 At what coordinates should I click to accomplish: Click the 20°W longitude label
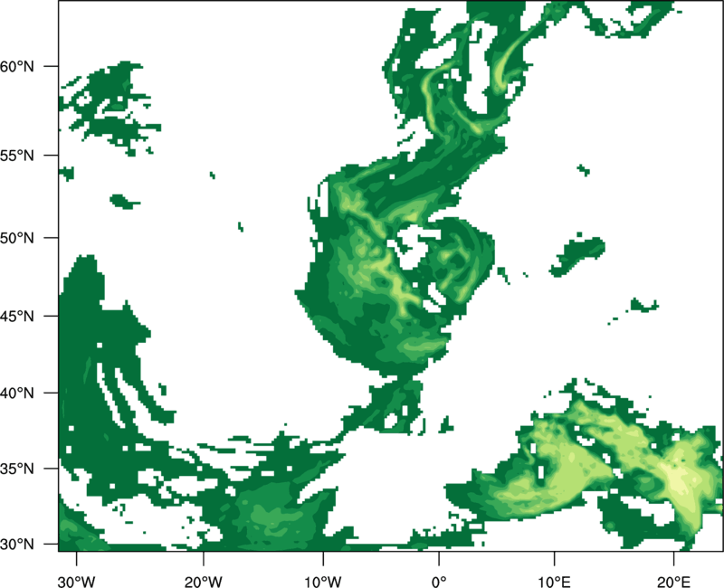click(x=203, y=582)
